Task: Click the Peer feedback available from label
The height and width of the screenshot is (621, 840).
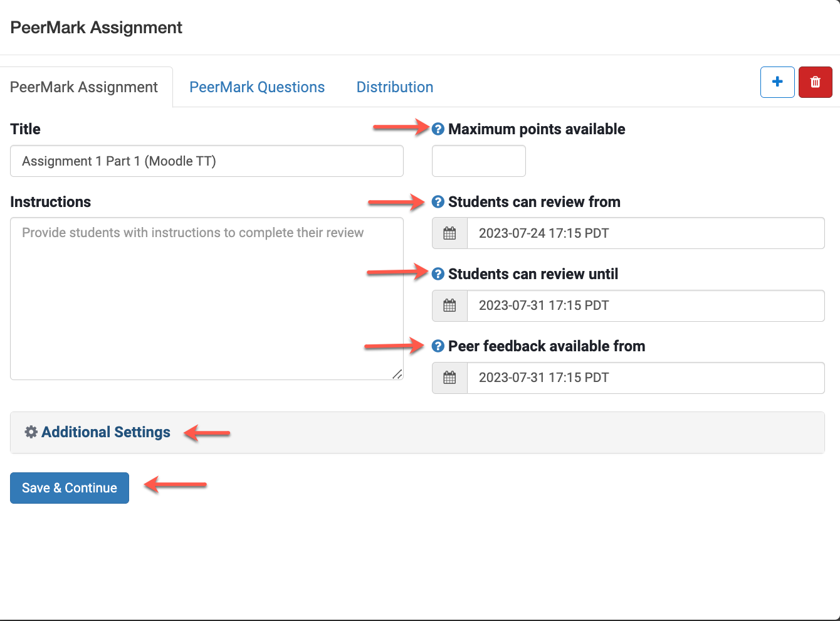Action: tap(547, 346)
